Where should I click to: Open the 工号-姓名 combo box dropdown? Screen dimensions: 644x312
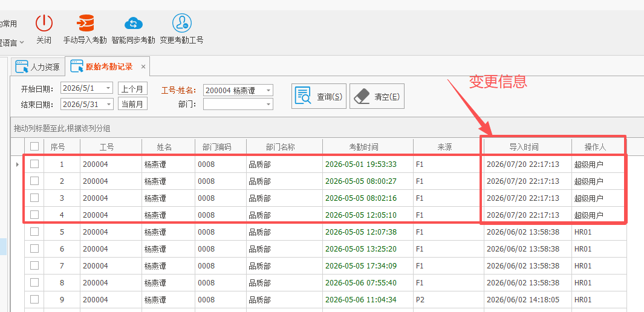(268, 90)
